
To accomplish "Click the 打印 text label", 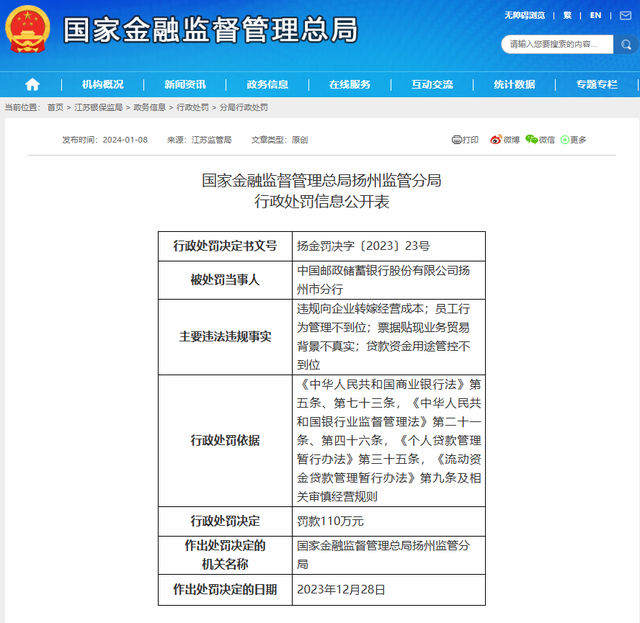I will [x=470, y=140].
